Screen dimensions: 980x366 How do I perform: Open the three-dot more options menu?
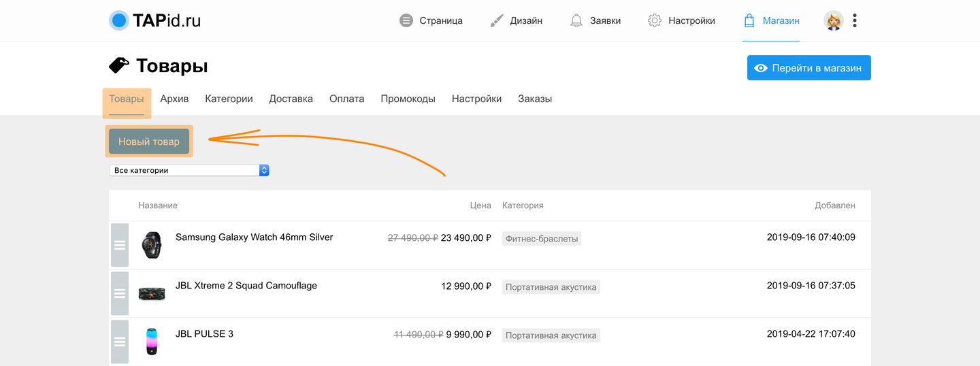tap(855, 20)
